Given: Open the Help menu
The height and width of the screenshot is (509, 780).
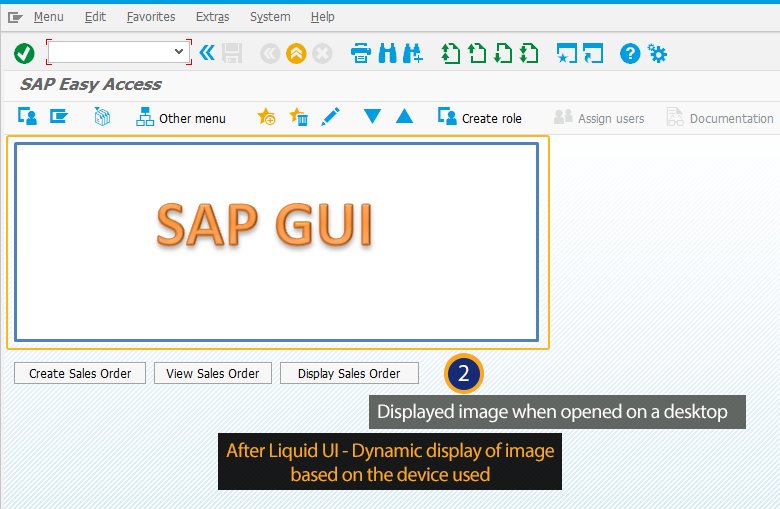Looking at the screenshot, I should pyautogui.click(x=322, y=17).
